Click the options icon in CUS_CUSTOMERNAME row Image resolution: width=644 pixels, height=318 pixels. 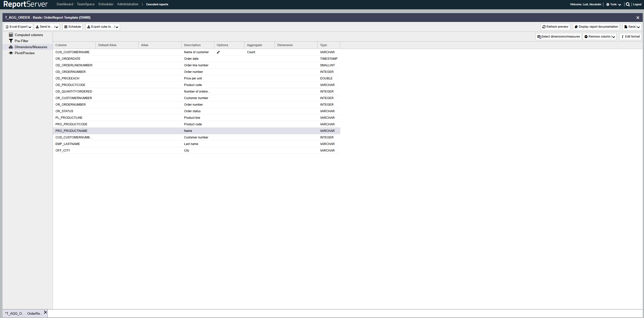(x=218, y=52)
